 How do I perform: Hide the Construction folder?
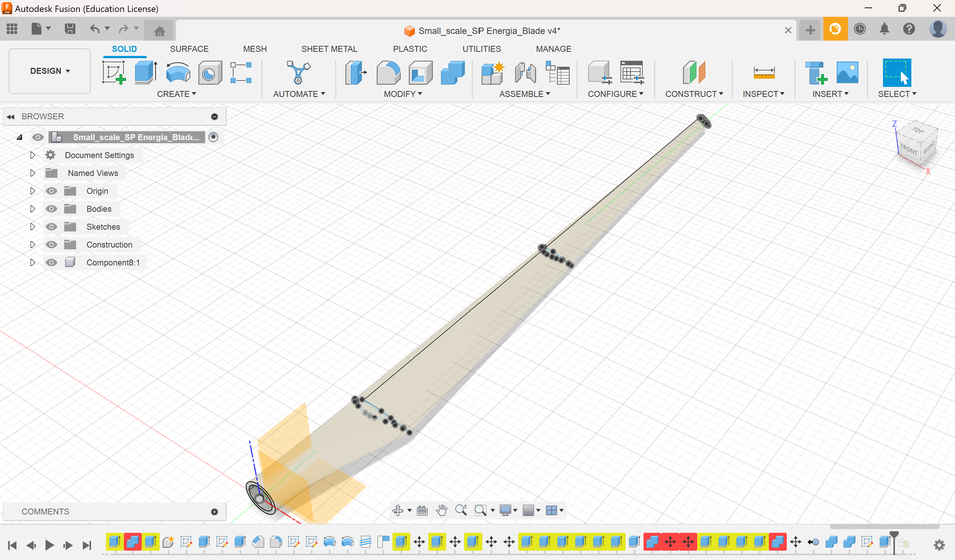(51, 245)
